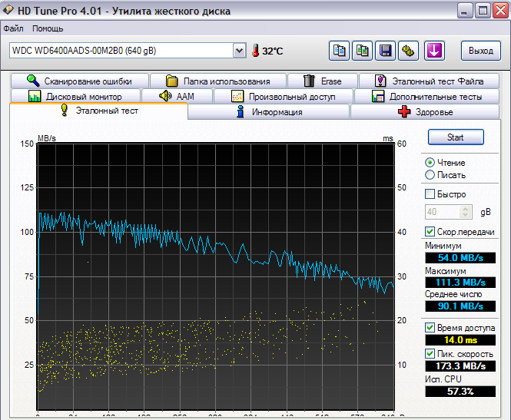
Task: Open the Помощь menu
Action: click(48, 28)
